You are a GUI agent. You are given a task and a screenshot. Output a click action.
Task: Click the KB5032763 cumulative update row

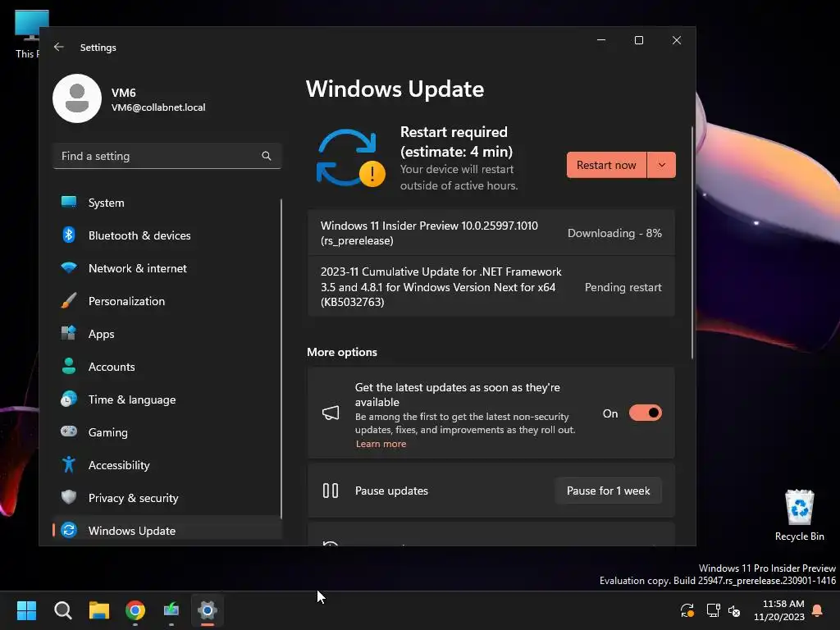491,286
